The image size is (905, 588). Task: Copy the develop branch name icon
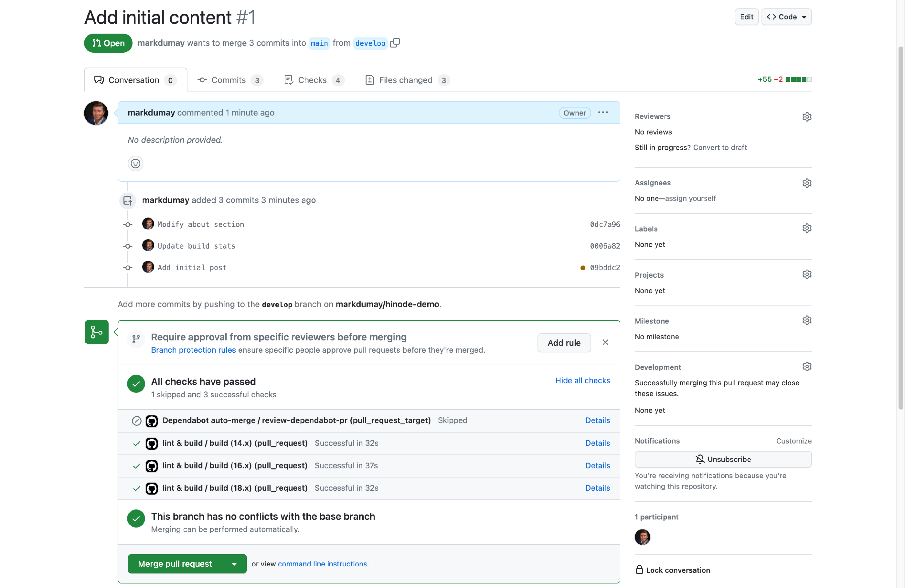pos(395,43)
